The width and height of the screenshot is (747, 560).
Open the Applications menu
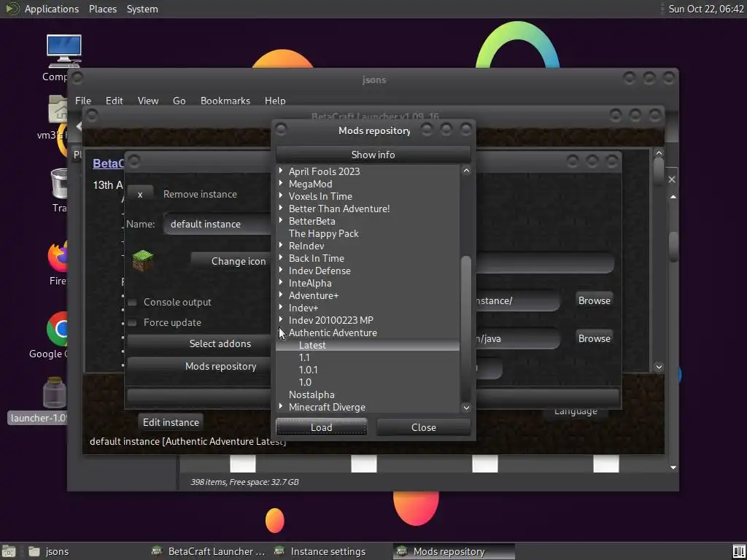pyautogui.click(x=52, y=9)
